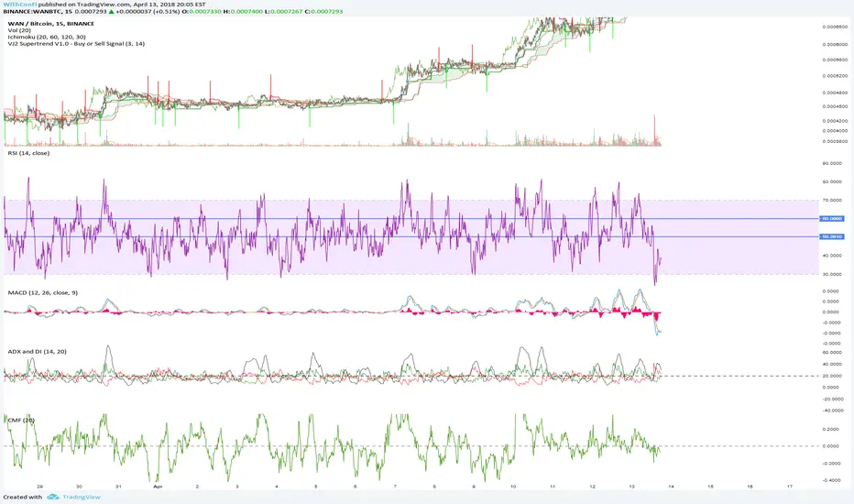
Task: Select the CMF (20) pane label
Action: 21,420
